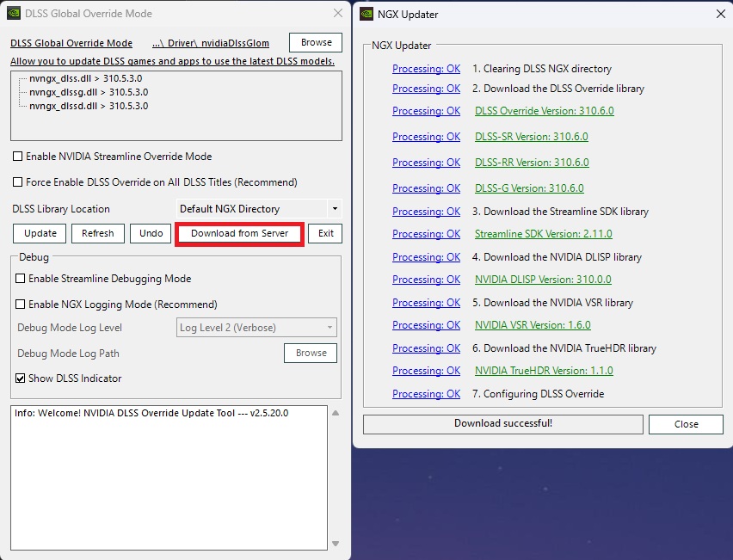
Task: Open NVIDIA VSR Version: 1.6.0 link
Action: tap(533, 325)
